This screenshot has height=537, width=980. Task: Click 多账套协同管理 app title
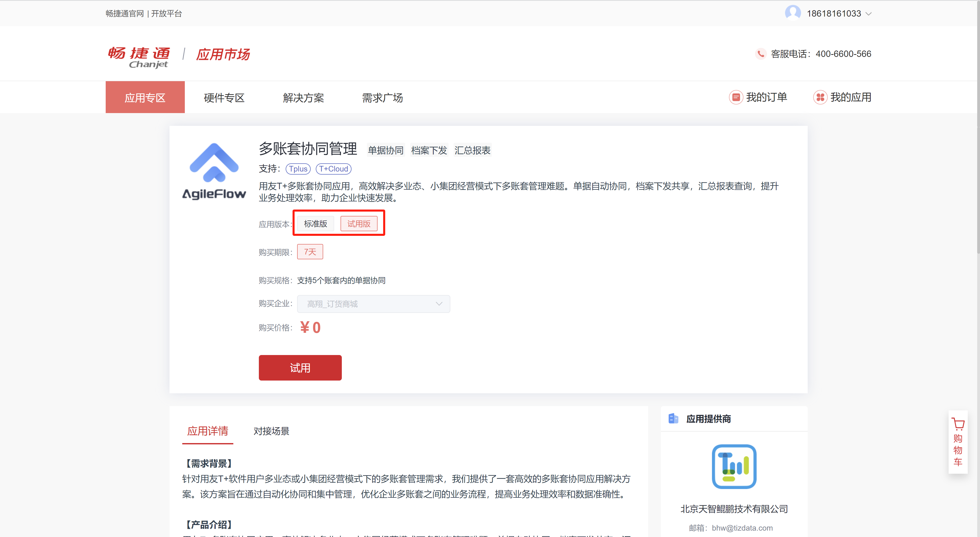click(308, 149)
